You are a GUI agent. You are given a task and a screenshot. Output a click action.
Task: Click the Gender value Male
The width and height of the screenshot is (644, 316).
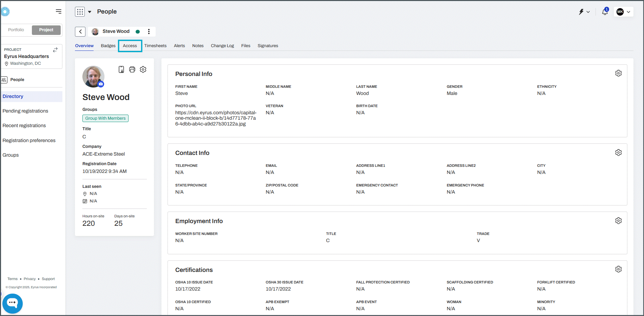[452, 93]
